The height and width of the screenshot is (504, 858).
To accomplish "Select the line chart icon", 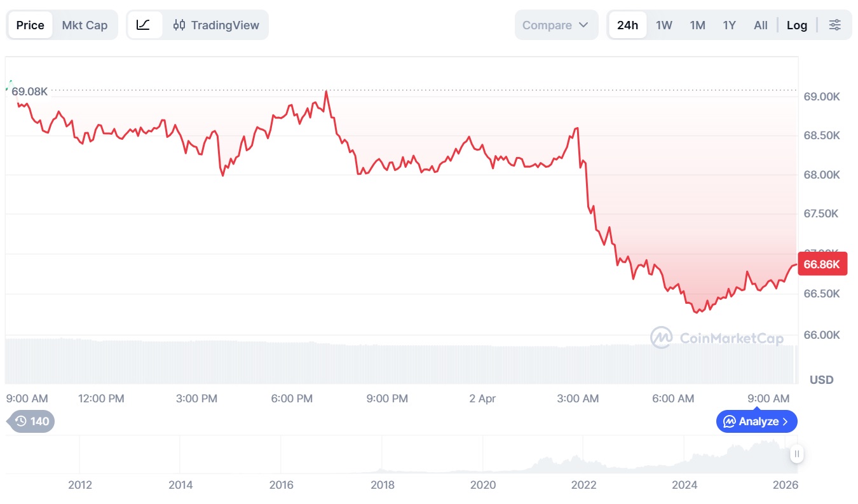I will coord(144,25).
